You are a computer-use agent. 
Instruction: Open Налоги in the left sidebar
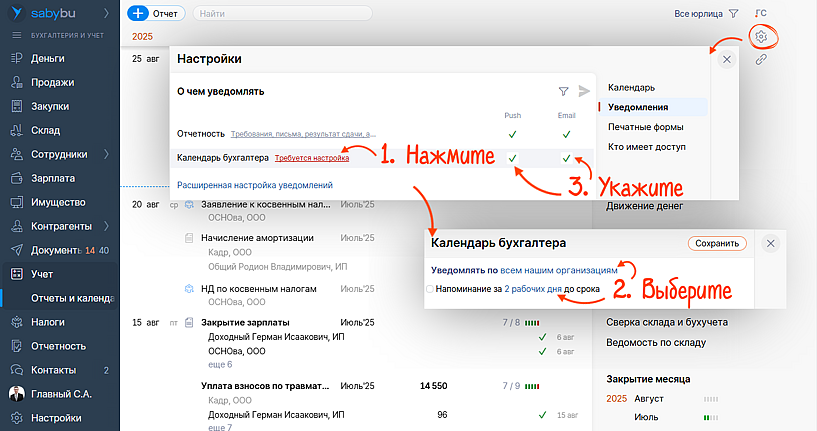[50, 322]
